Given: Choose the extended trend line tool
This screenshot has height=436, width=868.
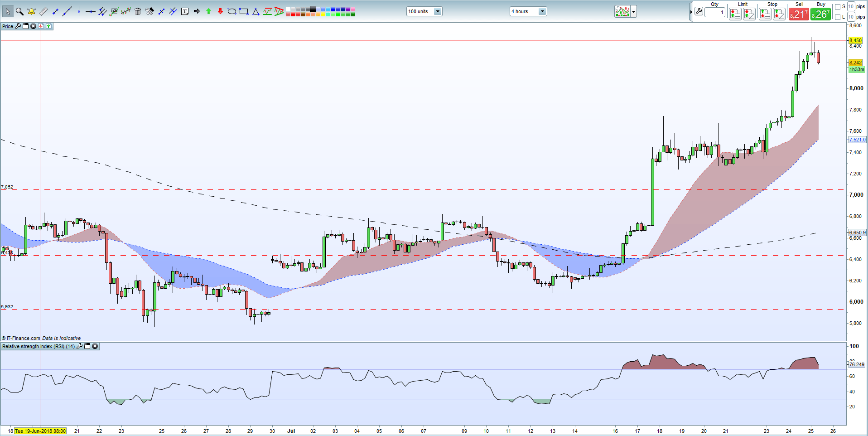Looking at the screenshot, I should 67,11.
